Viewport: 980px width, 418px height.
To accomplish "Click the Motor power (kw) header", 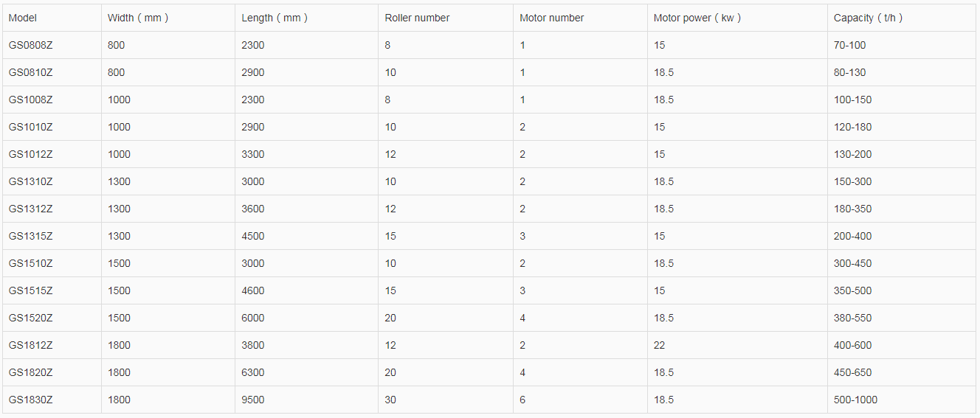I will coord(697,18).
